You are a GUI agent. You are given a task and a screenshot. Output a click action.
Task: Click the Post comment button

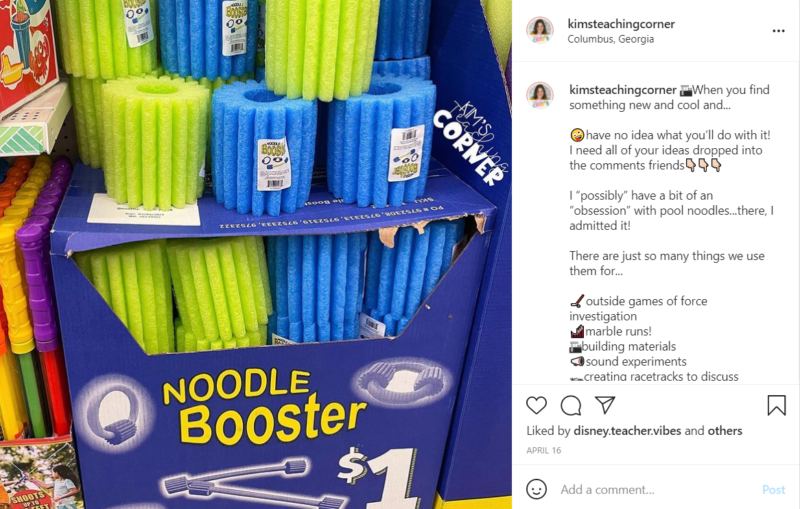[x=773, y=490]
